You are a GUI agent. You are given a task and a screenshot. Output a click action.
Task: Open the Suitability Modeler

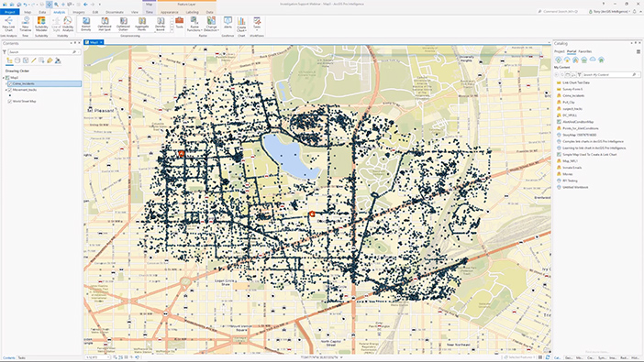(x=41, y=24)
